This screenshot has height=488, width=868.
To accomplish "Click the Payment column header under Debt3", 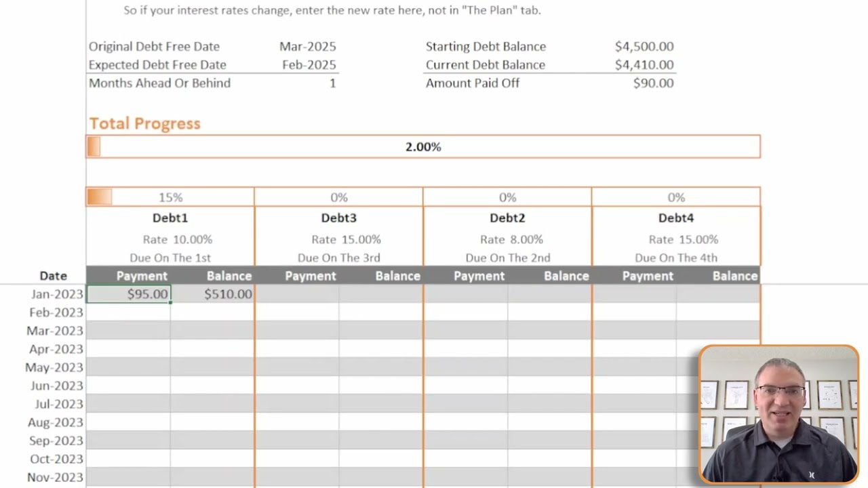I will [x=311, y=276].
